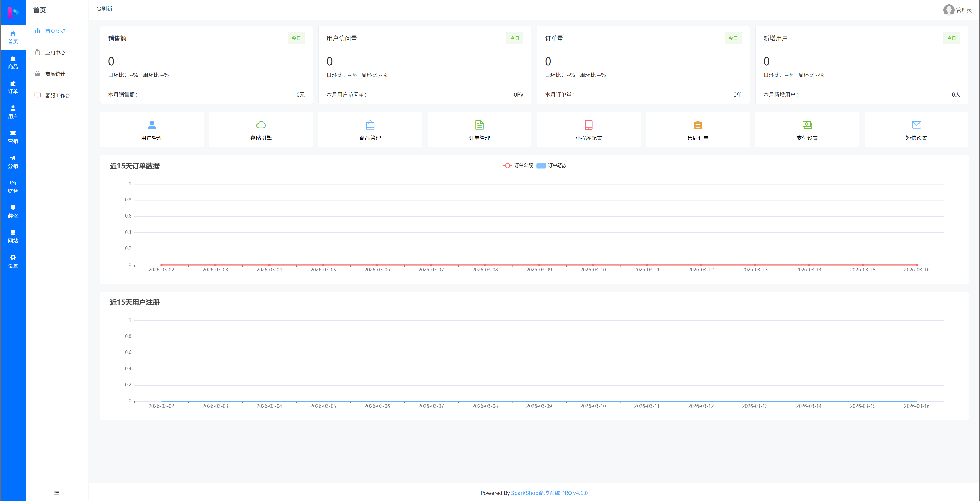Image resolution: width=980 pixels, height=501 pixels.
Task: Click 今日 tag on 销售额 card
Action: [x=296, y=38]
